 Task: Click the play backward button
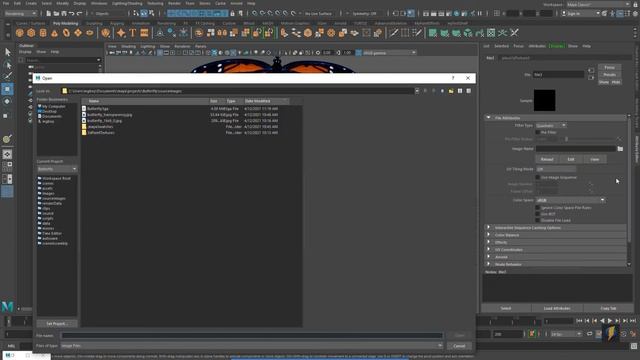point(602,321)
